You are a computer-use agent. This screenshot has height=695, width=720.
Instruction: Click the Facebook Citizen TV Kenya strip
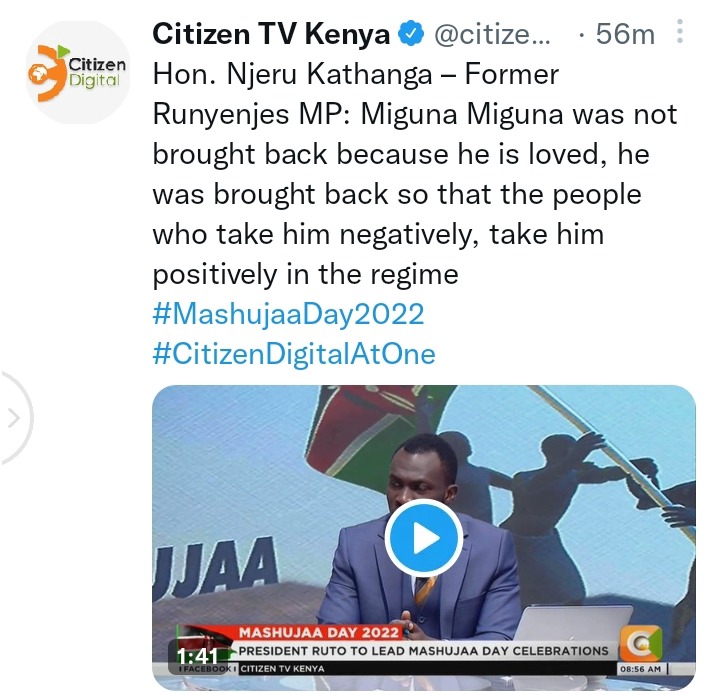253,669
